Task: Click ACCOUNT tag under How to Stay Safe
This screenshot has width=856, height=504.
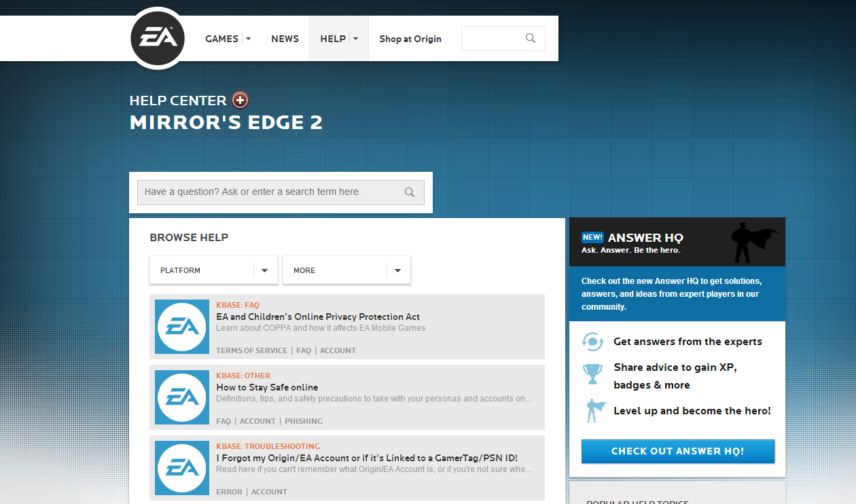Action: tap(257, 421)
